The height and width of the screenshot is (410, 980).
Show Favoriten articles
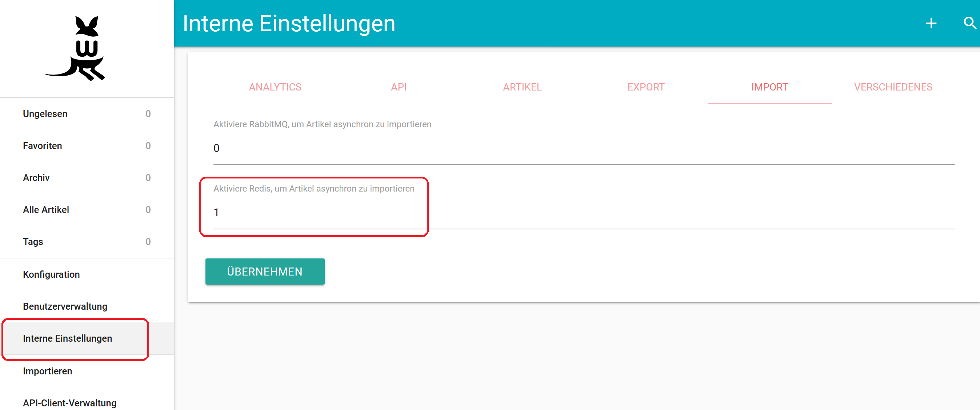42,146
